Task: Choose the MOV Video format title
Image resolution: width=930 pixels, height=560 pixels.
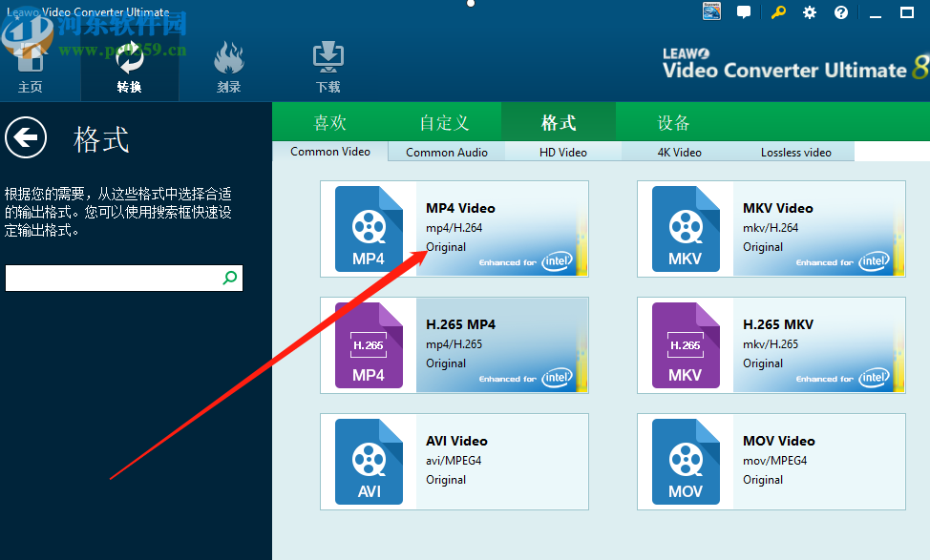Action: [779, 441]
